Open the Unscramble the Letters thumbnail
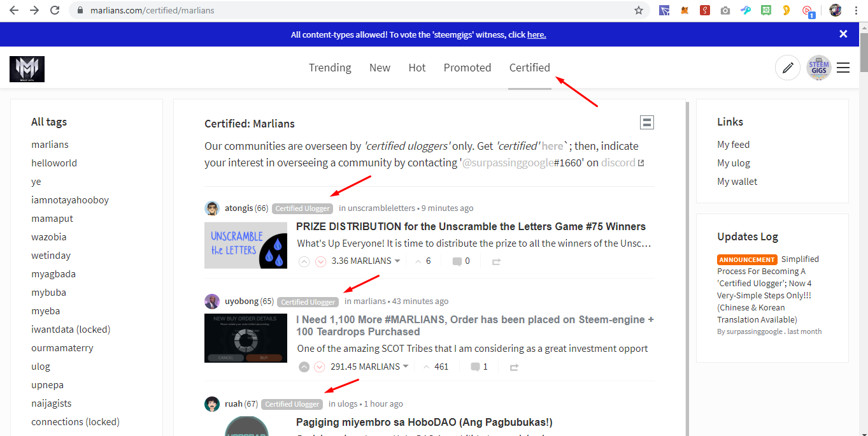This screenshot has height=436, width=868. (246, 245)
